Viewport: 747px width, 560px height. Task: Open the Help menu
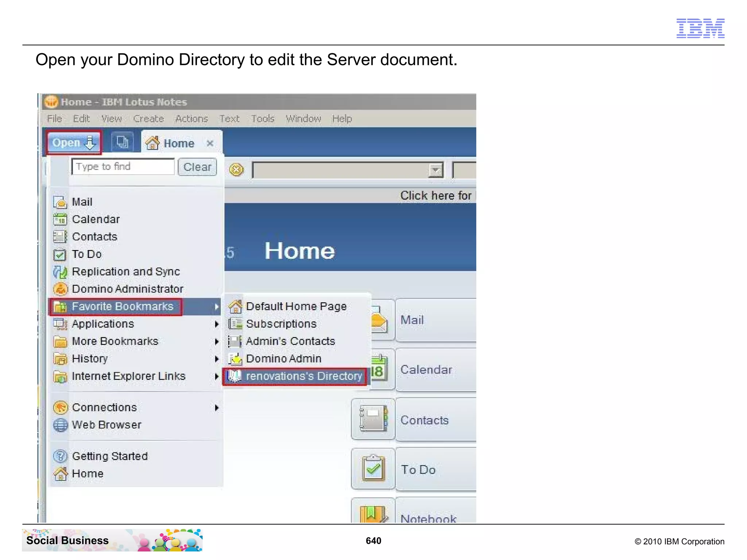(x=342, y=118)
